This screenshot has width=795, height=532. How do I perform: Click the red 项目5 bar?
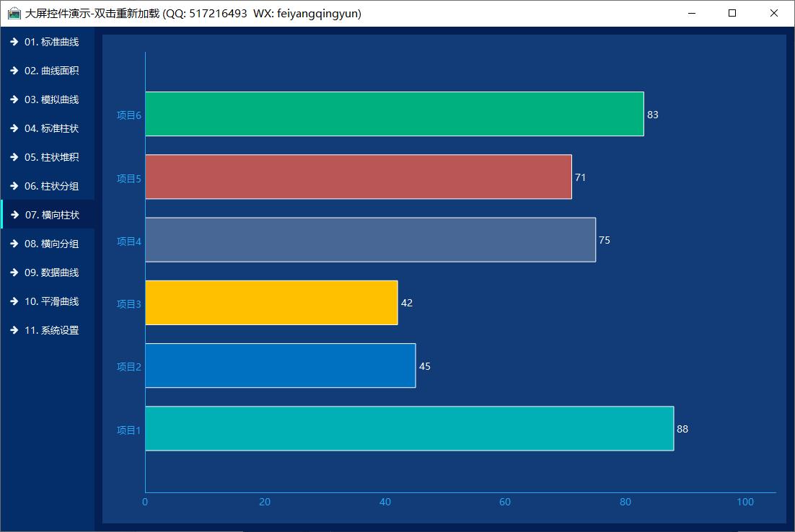point(358,177)
